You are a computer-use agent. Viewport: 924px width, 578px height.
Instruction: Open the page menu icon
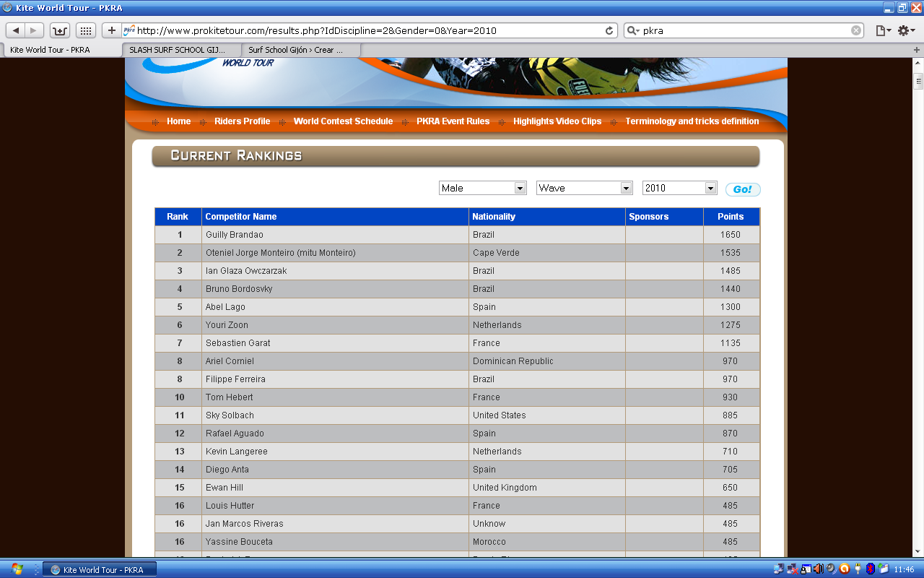point(883,30)
